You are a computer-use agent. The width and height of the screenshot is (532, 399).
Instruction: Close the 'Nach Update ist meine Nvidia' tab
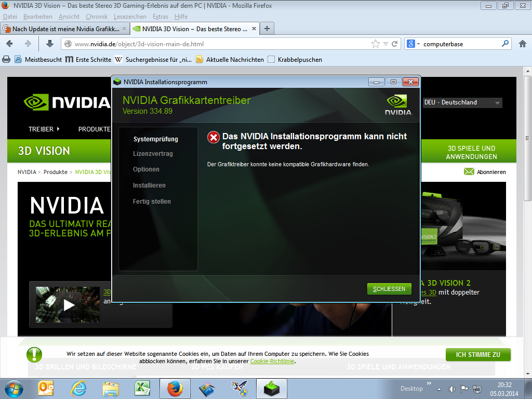[124, 29]
